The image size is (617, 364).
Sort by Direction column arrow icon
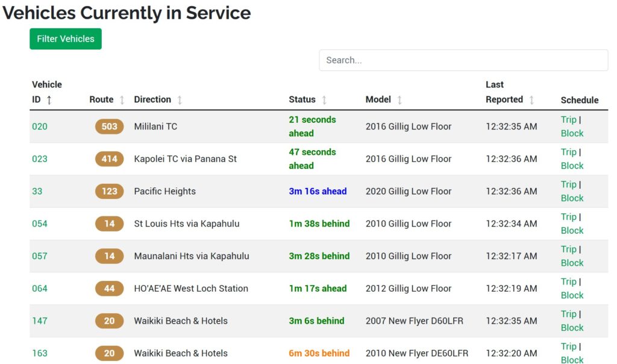pyautogui.click(x=180, y=100)
